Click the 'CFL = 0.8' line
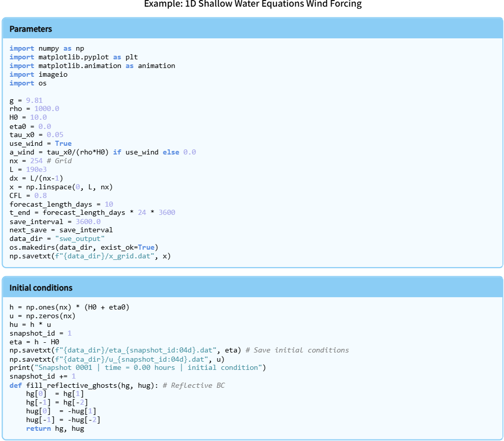The image size is (504, 441). pyautogui.click(x=28, y=195)
